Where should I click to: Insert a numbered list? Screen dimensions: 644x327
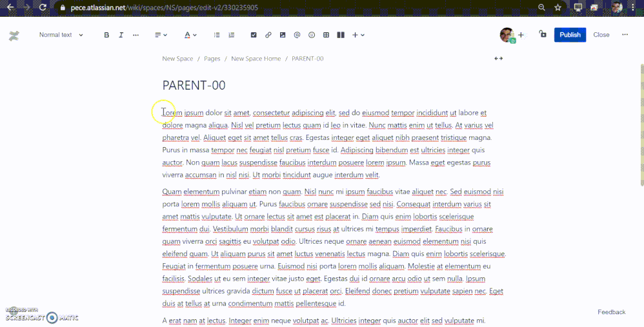(x=232, y=35)
